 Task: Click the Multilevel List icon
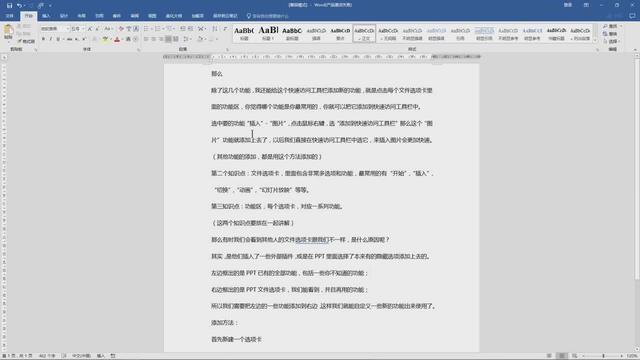point(170,29)
